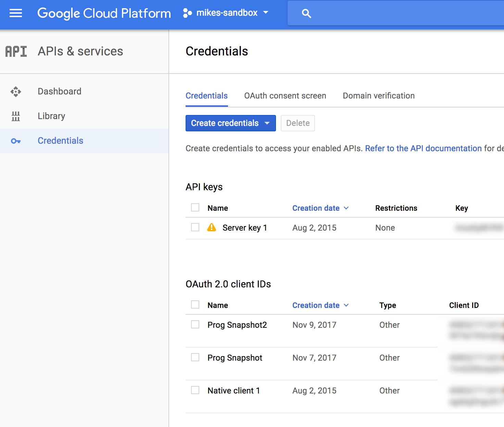
Task: Click the None restriction cell
Action: 385,228
